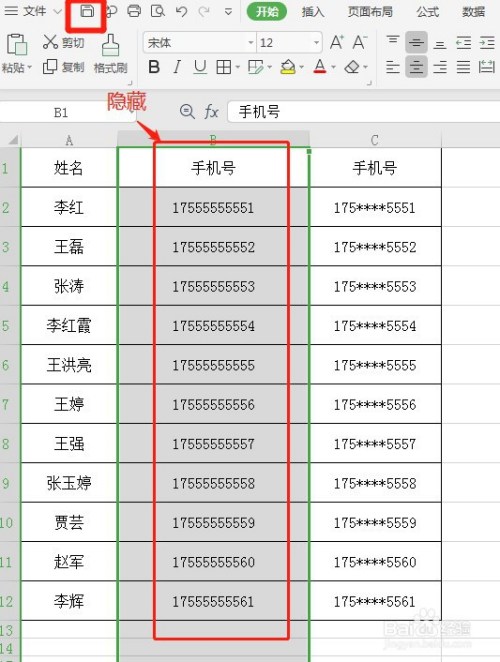
Task: Expand the 文件 menu dropdown arrow
Action: [x=58, y=11]
